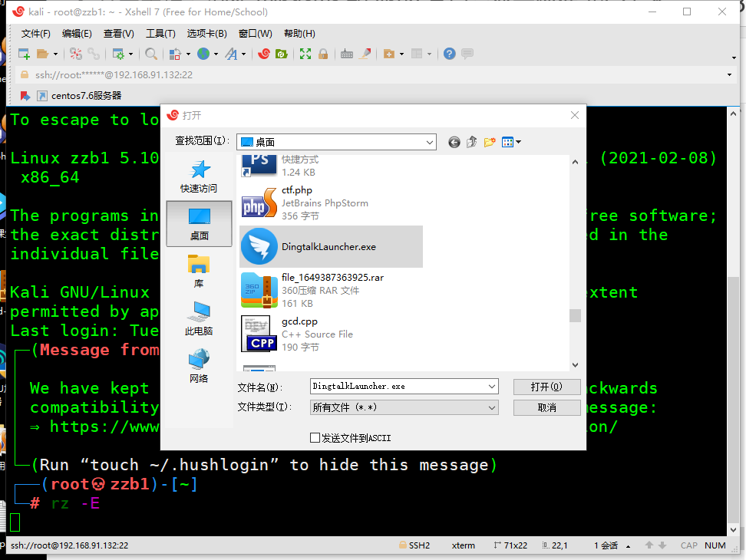Screen dimensions: 746x560
Task: Click the red Xshell swirl toolbar icon
Action: click(x=264, y=54)
